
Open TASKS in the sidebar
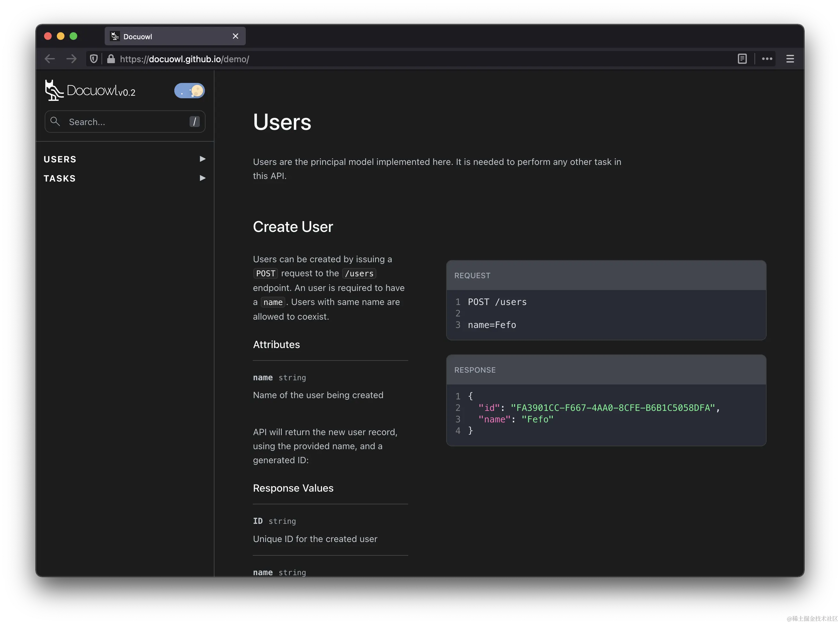(x=60, y=178)
